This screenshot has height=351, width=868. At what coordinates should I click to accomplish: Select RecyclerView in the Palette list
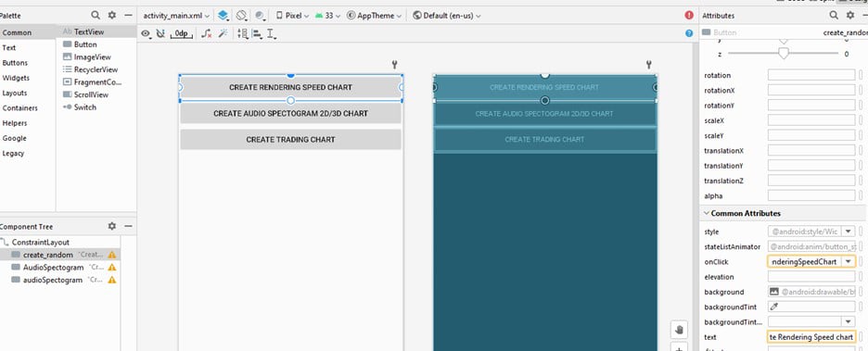[96, 69]
